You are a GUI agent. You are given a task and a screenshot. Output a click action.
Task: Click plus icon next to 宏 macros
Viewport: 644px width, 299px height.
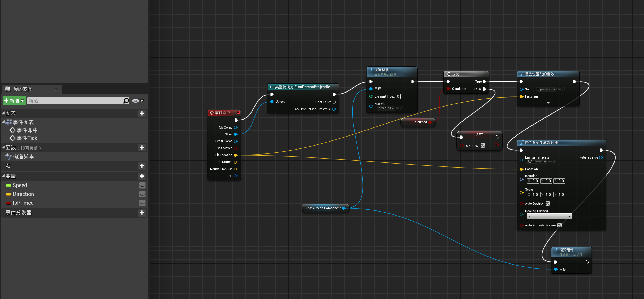[142, 166]
